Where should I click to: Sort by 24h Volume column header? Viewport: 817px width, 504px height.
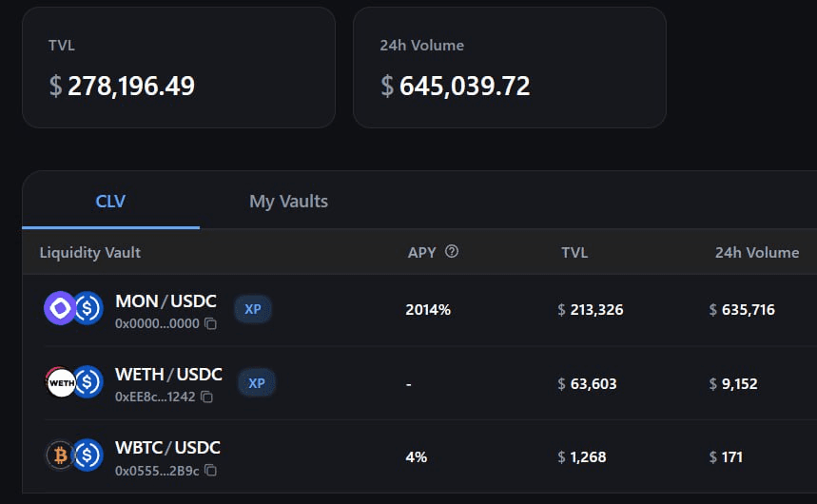(x=756, y=253)
